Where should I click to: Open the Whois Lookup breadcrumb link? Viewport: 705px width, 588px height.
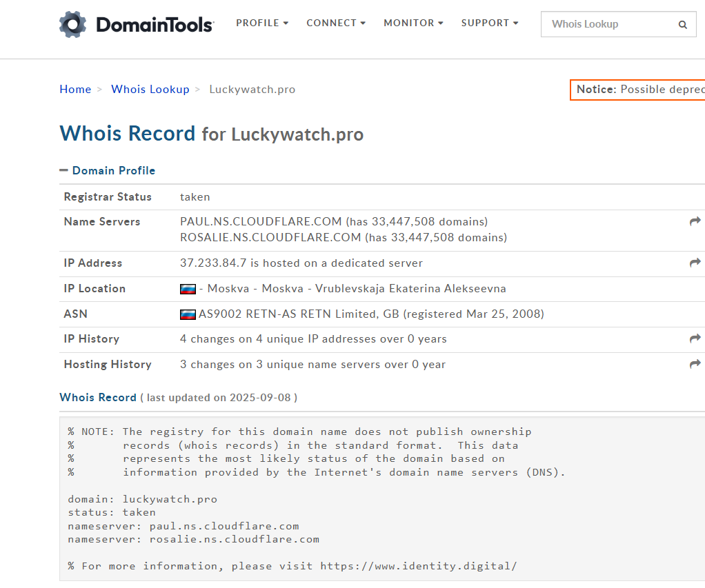[150, 90]
